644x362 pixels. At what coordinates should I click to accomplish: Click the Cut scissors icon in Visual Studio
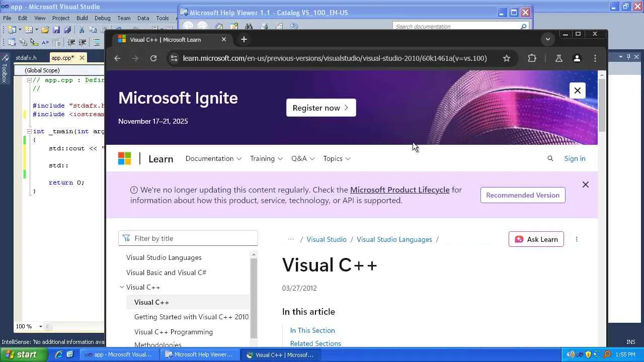[x=82, y=30]
